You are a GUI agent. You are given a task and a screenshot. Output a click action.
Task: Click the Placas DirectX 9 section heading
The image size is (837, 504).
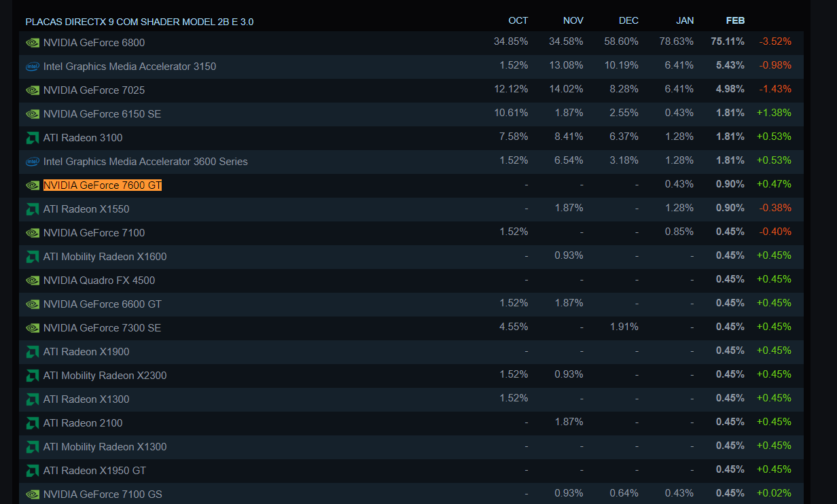[139, 22]
